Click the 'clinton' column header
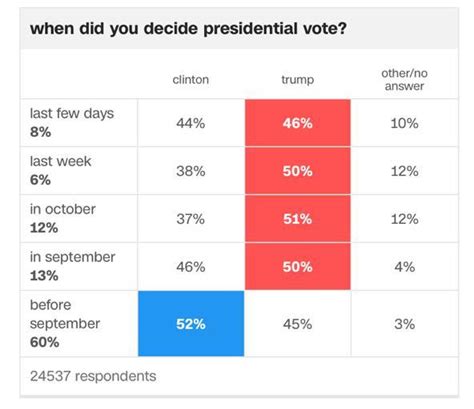This screenshot has width=474, height=409. click(191, 80)
